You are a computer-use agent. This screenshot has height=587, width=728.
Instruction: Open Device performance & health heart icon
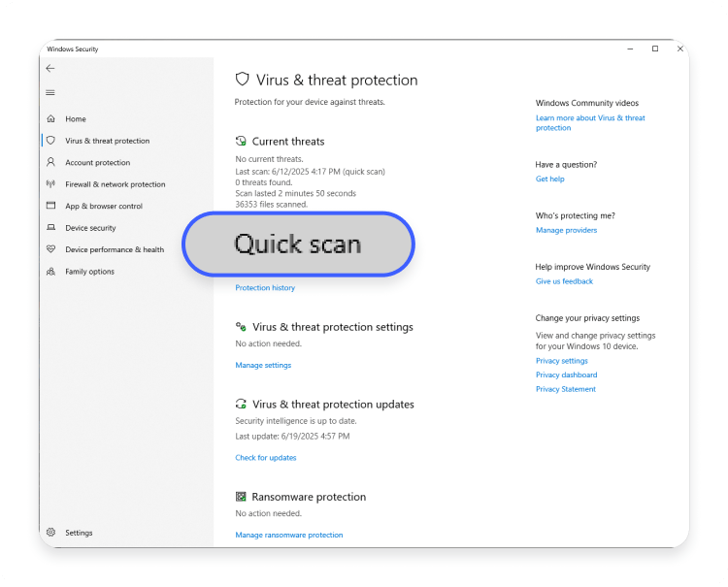(51, 249)
